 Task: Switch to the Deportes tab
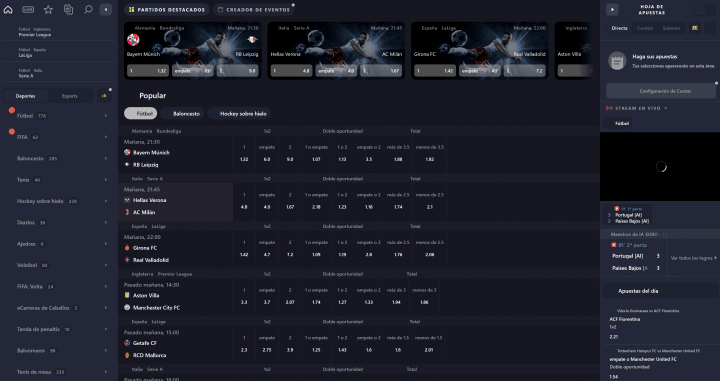click(25, 96)
